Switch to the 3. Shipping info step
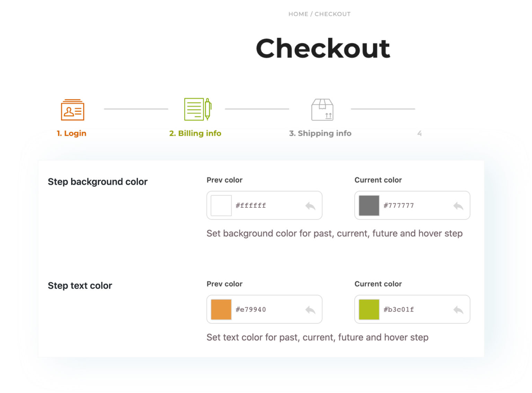Screen dimensions: 532x393 coord(320,133)
